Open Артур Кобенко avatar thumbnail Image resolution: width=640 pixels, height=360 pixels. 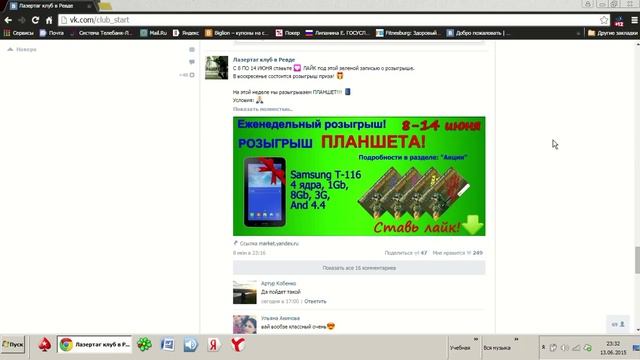244,292
